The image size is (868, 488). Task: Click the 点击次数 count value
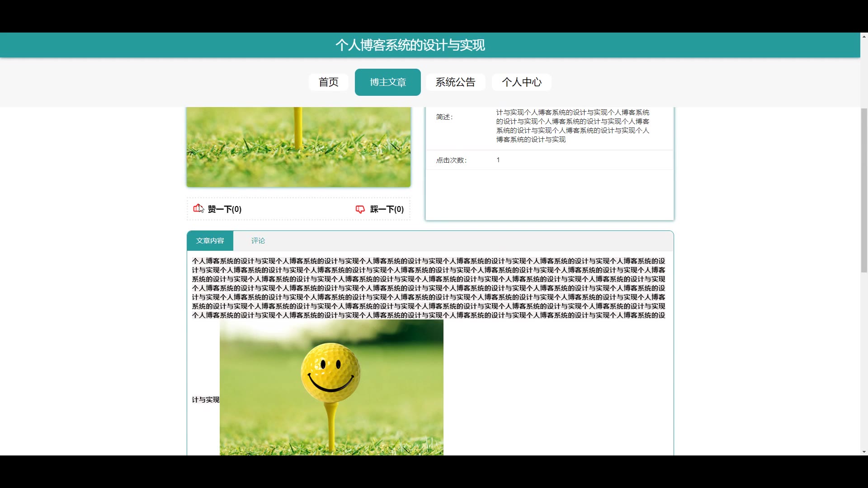tap(498, 160)
